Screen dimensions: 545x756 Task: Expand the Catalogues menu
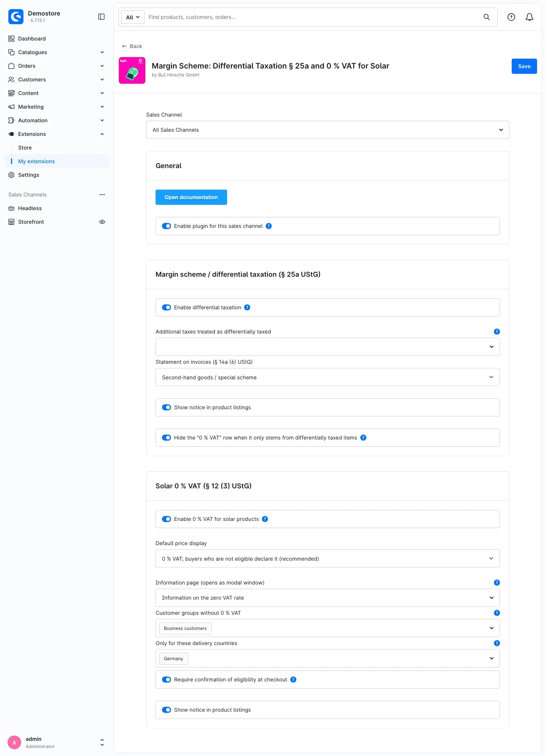[57, 52]
